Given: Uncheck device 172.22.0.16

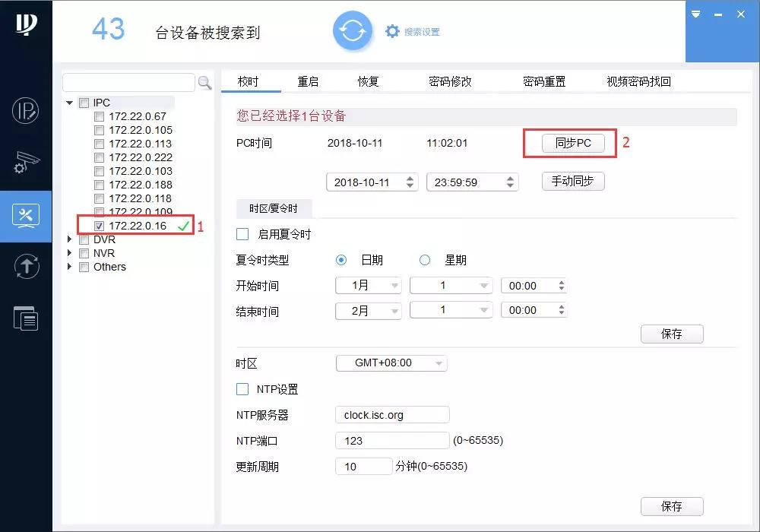Looking at the screenshot, I should point(99,226).
